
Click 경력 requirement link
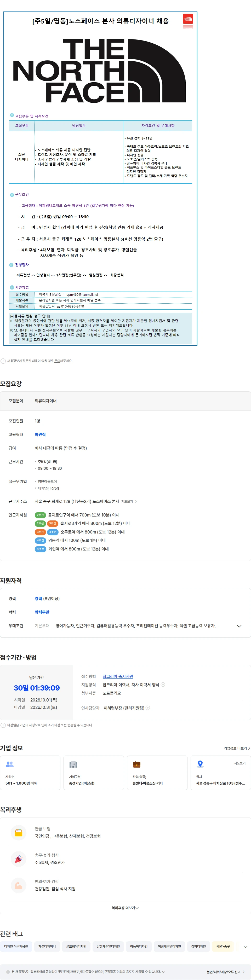click(38, 598)
